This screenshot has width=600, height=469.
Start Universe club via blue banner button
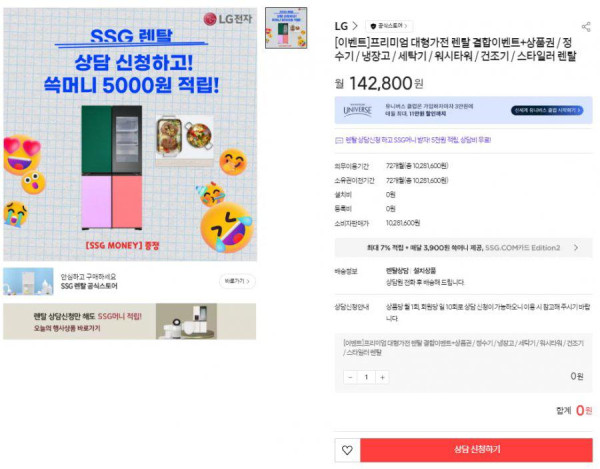pyautogui.click(x=547, y=110)
